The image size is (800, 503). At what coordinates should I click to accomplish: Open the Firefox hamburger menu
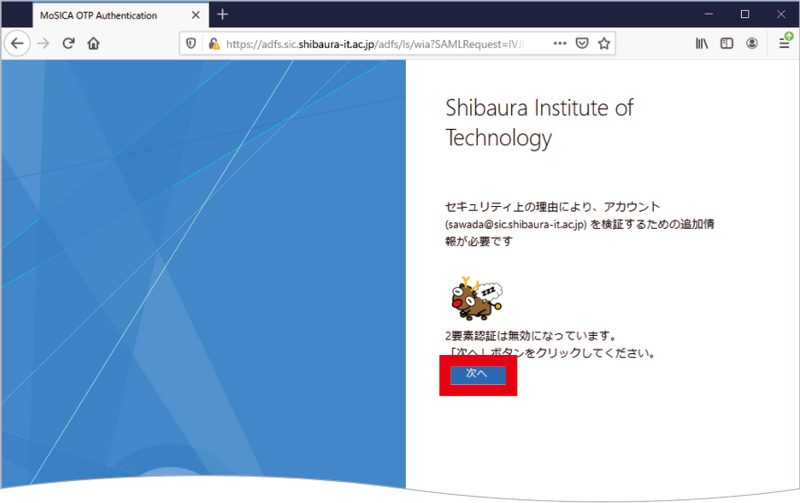pyautogui.click(x=785, y=43)
